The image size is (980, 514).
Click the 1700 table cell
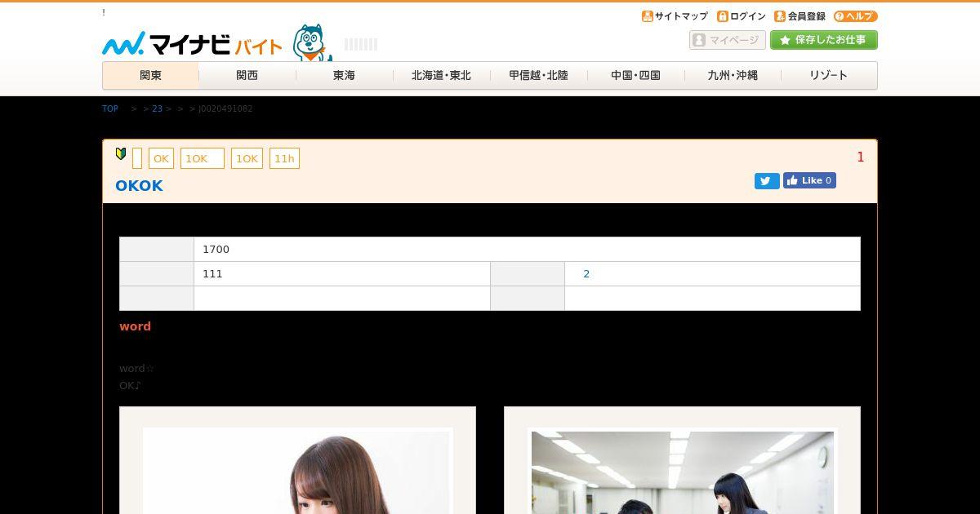coord(527,250)
